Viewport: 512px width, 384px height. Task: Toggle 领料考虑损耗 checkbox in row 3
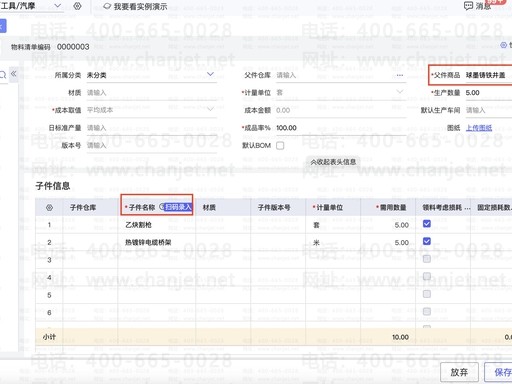(427, 259)
